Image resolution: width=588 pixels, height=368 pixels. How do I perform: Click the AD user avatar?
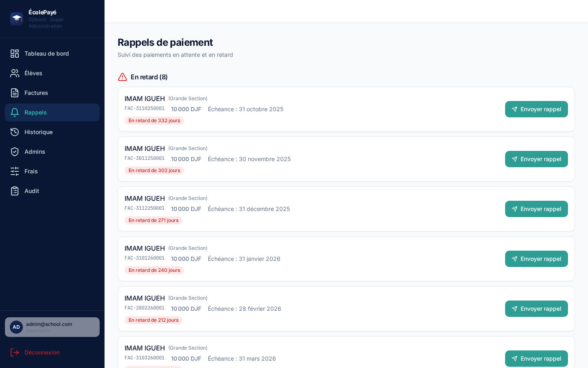coord(16,327)
